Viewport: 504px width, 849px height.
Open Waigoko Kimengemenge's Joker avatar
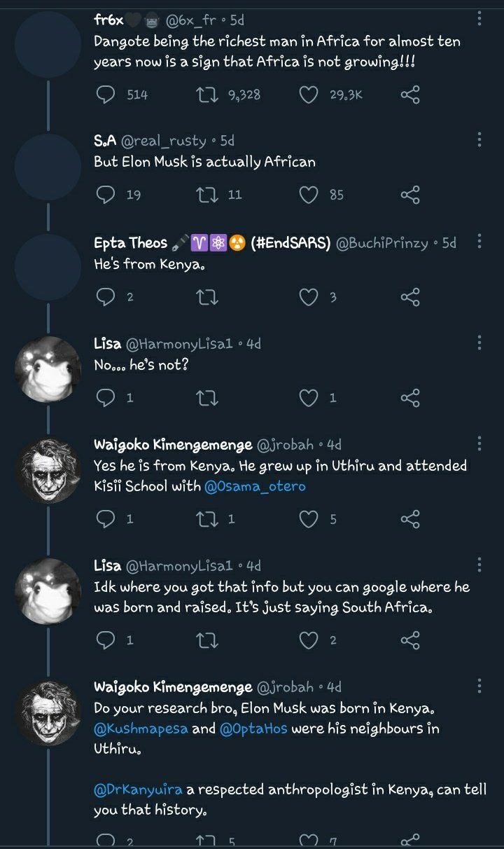[48, 471]
